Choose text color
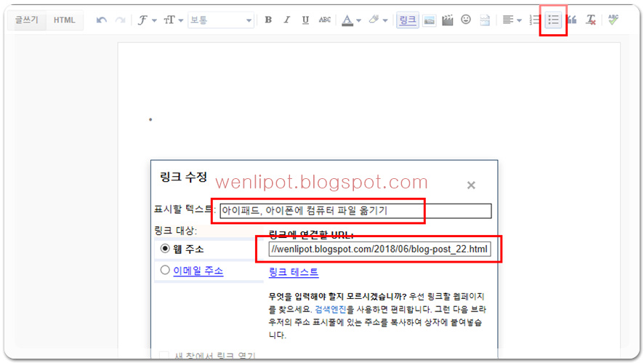 [x=351, y=20]
